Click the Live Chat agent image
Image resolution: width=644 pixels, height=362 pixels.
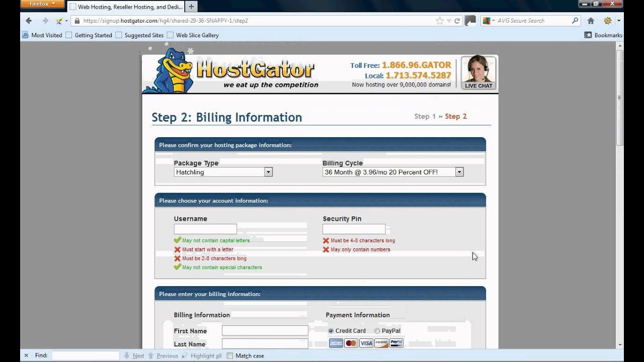(478, 69)
